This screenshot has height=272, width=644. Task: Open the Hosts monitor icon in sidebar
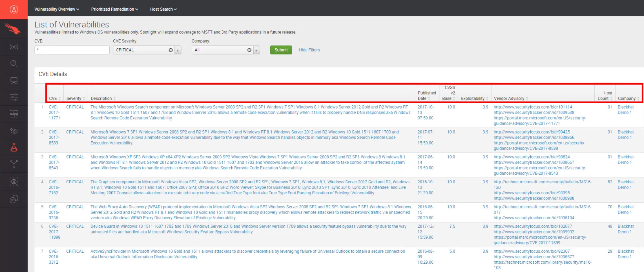14,80
